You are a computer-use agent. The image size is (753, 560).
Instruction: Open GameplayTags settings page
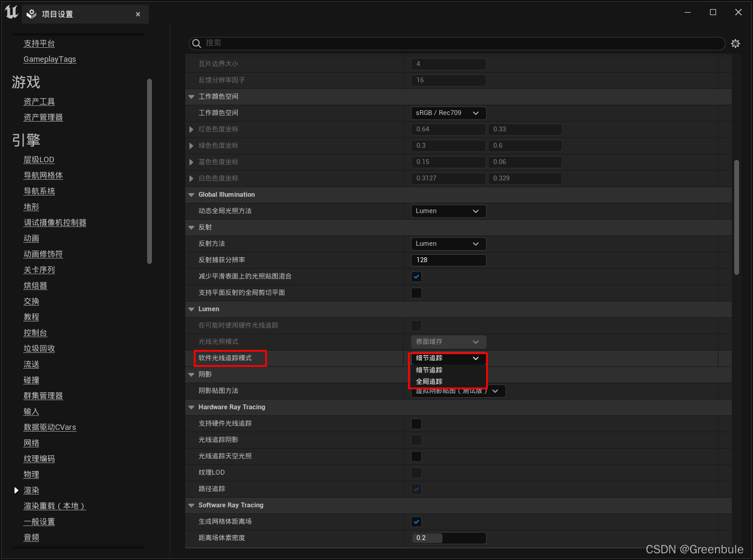coord(50,59)
